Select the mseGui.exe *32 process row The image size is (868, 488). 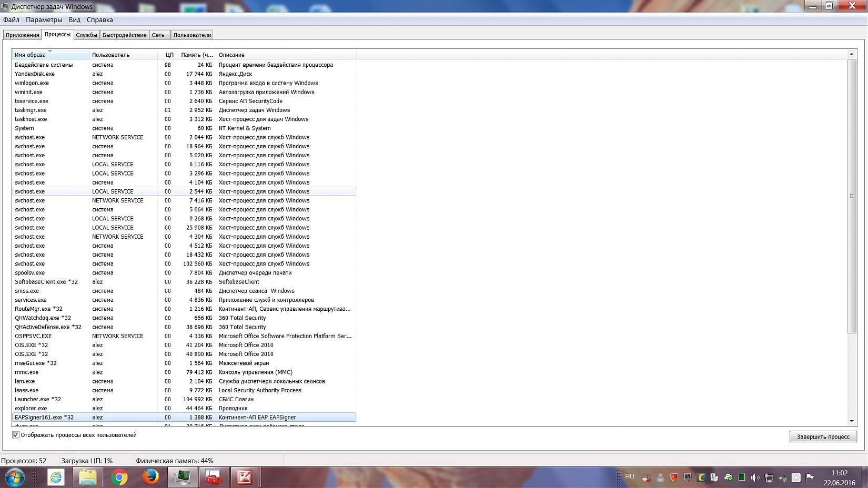(184, 363)
